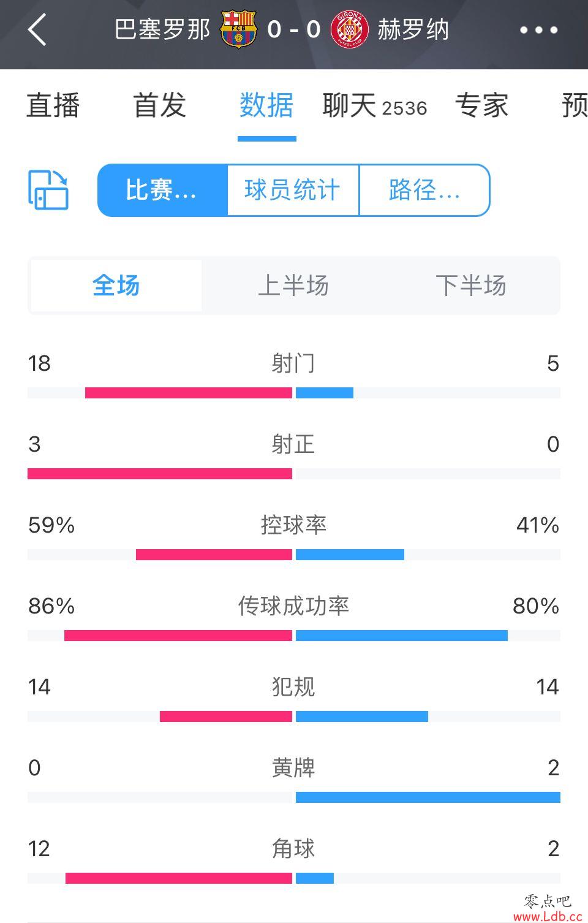Show 上半场 first half stats
This screenshot has width=588, height=923.
(293, 286)
